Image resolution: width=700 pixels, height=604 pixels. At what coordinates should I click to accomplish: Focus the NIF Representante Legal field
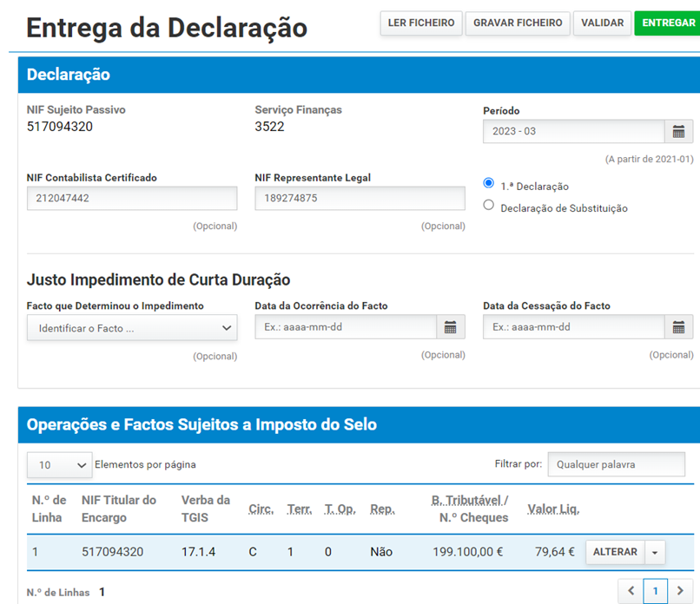coord(360,199)
